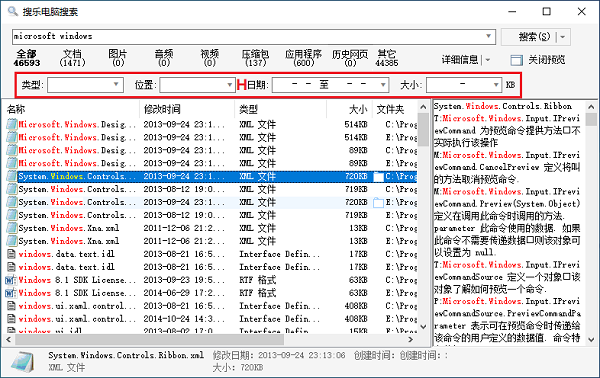Click the horizontal scrollbar left arrow
Image resolution: width=600 pixels, height=378 pixels.
click(x=8, y=339)
